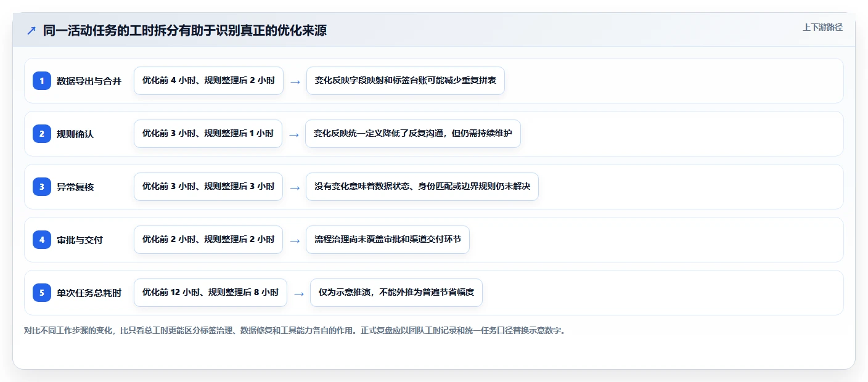Image resolution: width=868 pixels, height=382 pixels.
Task: Click the 仅为示意推演，不能外推为普遍节省幅度 chip
Action: (x=396, y=293)
